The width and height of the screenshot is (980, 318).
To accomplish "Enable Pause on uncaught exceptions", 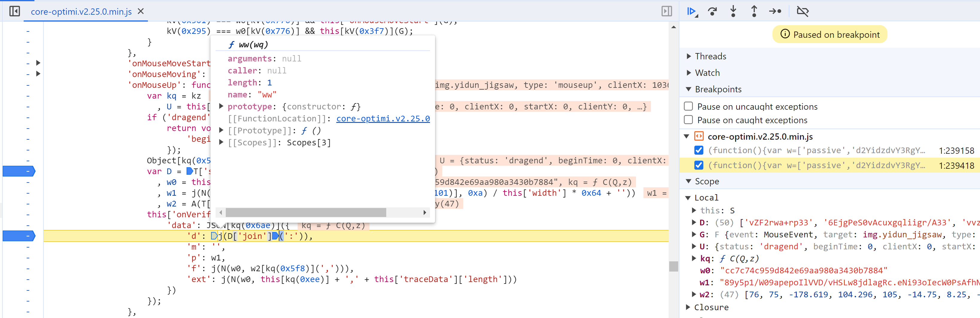I will [x=689, y=106].
